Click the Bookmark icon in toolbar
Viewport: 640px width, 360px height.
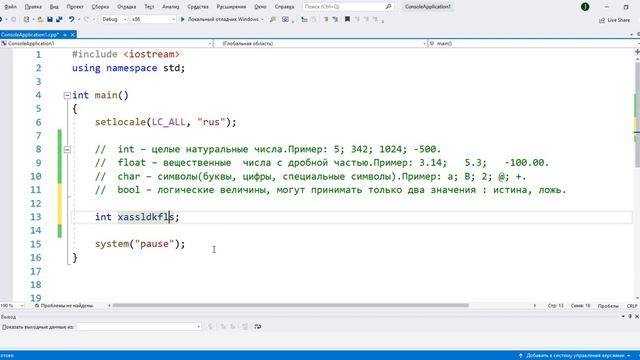click(x=347, y=19)
